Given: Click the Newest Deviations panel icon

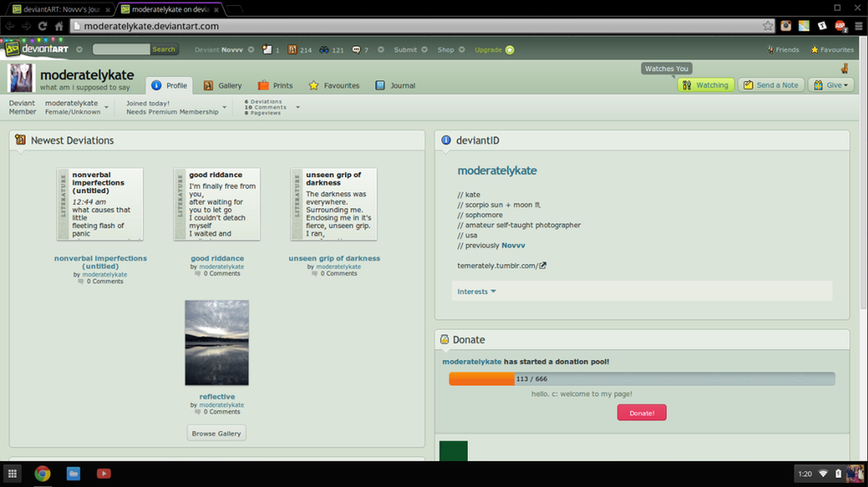Looking at the screenshot, I should pos(20,140).
